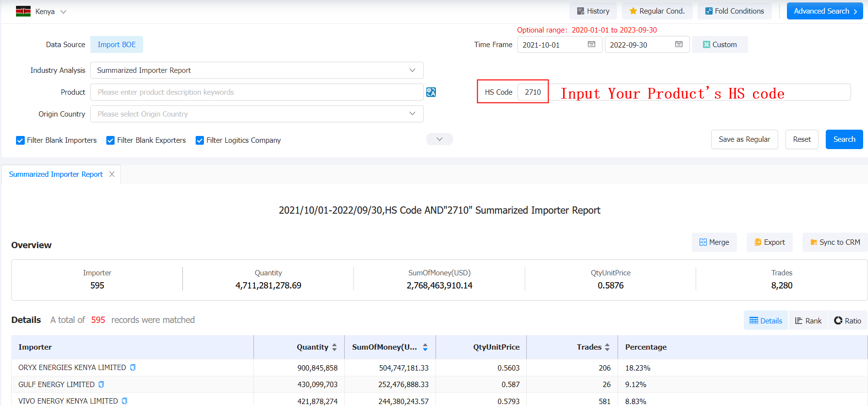Open Regular Cond. list
868x406 pixels.
(657, 11)
